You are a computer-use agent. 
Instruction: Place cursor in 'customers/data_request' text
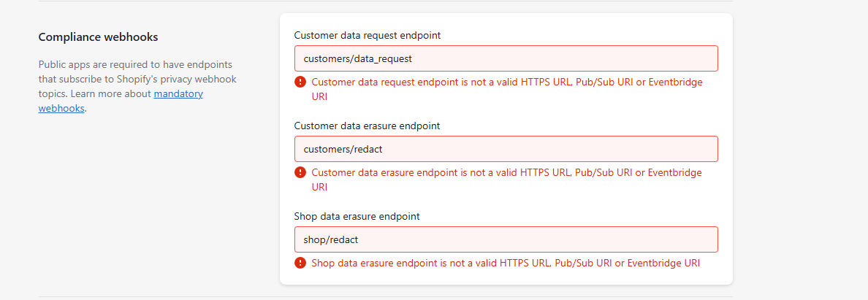357,58
